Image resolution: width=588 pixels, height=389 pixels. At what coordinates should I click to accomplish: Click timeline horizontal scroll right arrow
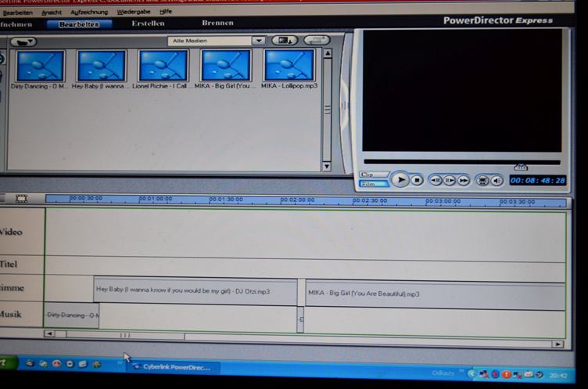tap(558, 344)
